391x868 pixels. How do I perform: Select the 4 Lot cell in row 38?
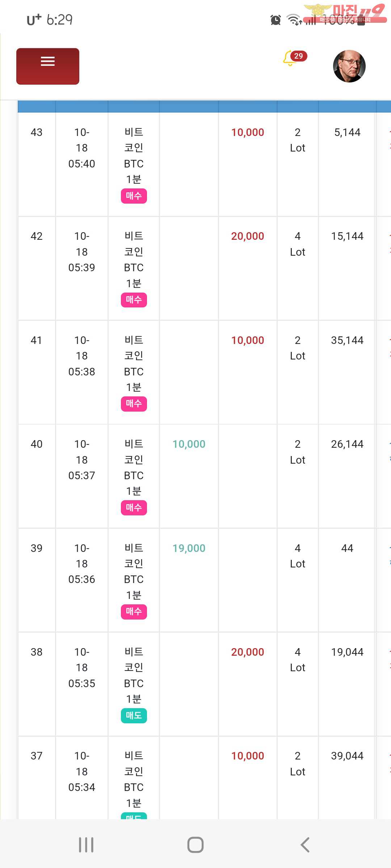coord(298,660)
